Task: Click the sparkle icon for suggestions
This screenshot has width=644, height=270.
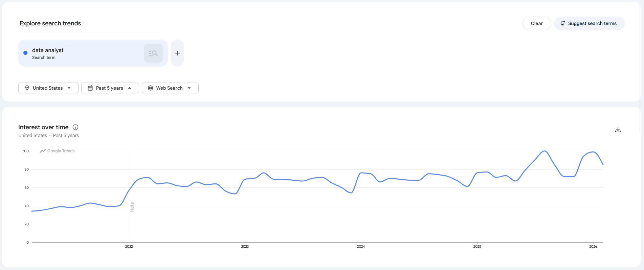Action: pyautogui.click(x=562, y=23)
